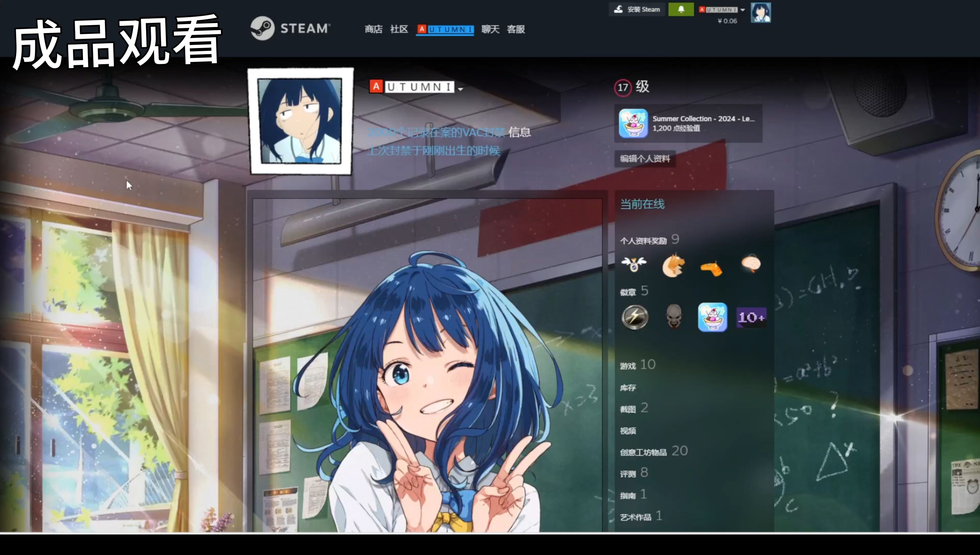Click the lightning bolt badge icon
980x555 pixels.
[x=634, y=317]
